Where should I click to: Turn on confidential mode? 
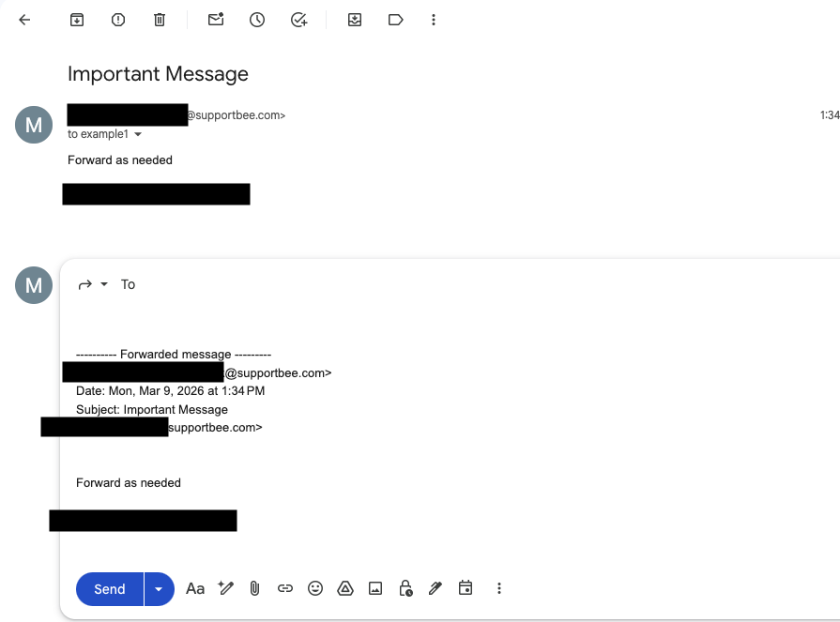[x=405, y=588]
